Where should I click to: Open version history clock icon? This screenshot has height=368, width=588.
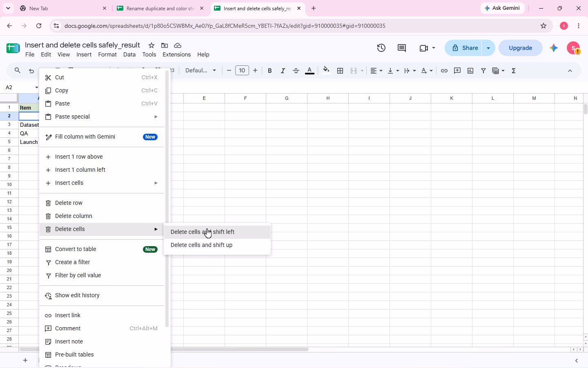point(381,48)
